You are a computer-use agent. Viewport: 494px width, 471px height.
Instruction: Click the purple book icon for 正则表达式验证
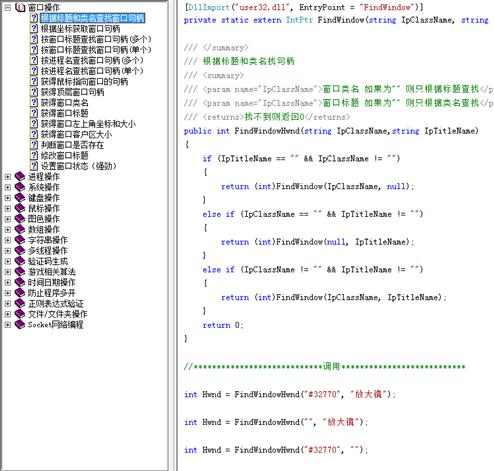(20, 304)
